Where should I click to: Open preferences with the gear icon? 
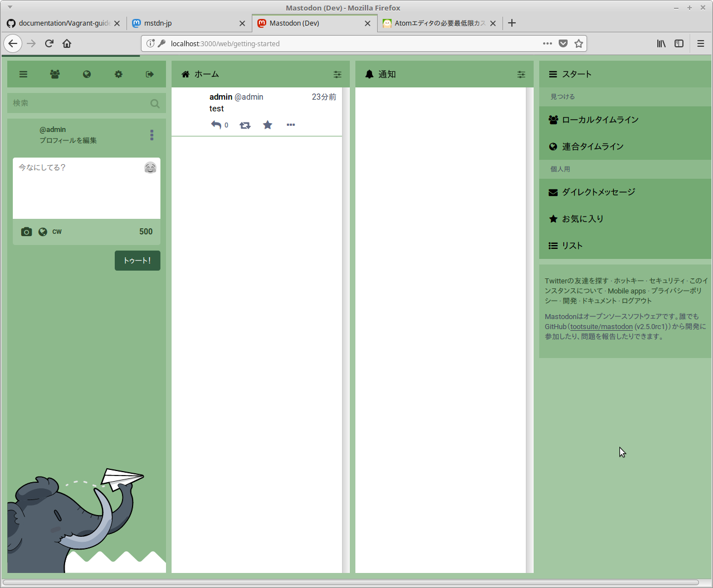[x=119, y=75]
